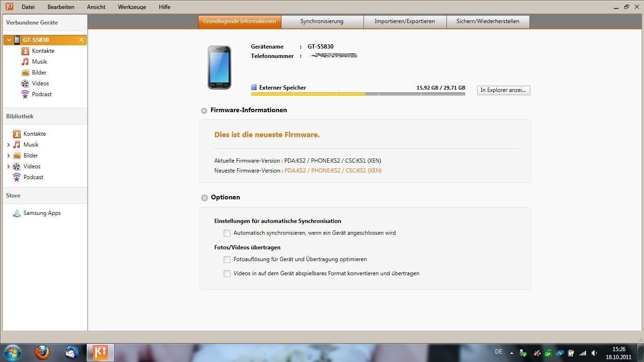644x362 pixels.
Task: Click the network signal tray icon
Action: [583, 353]
